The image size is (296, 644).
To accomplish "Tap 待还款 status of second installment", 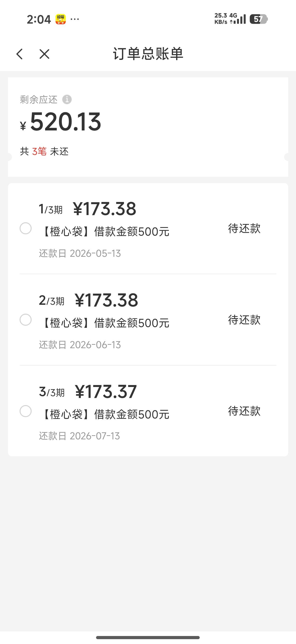I will tap(244, 320).
